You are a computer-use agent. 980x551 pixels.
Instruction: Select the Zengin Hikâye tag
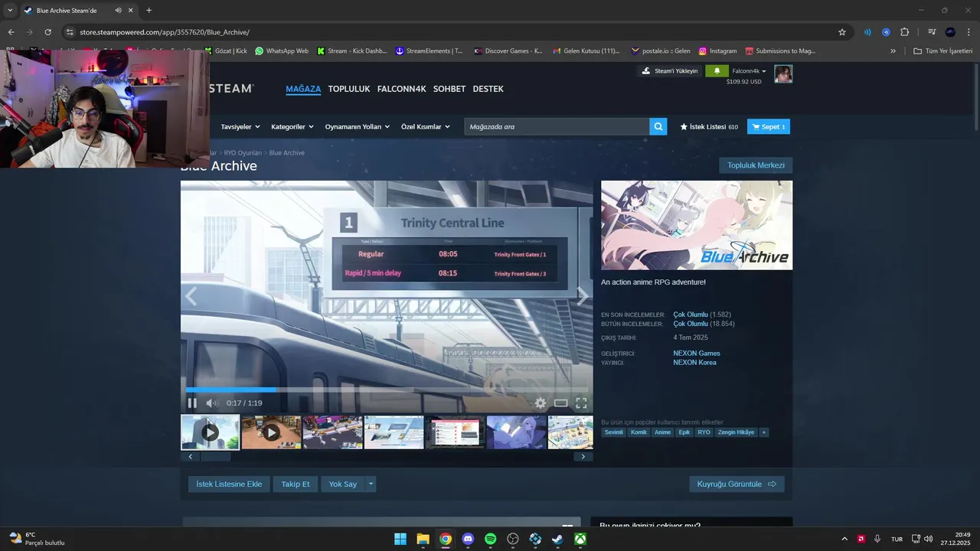[736, 432]
